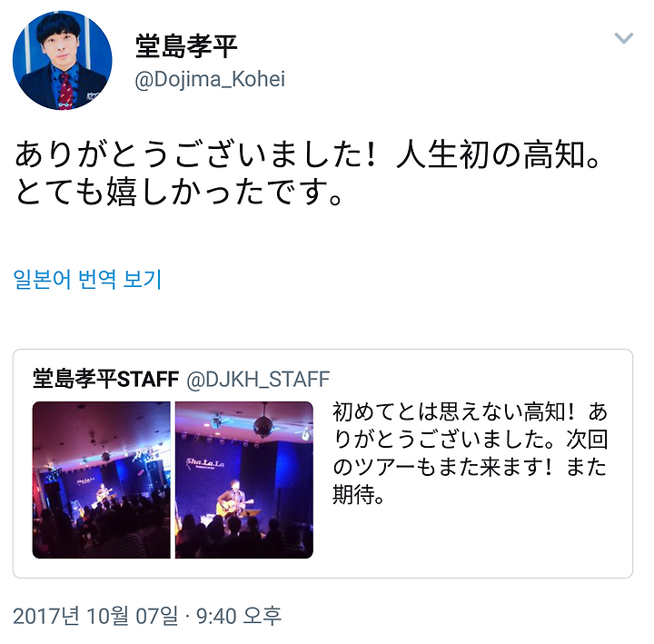The height and width of the screenshot is (644, 654).
Task: Open the left concert photo thumbnail
Action: coord(102,480)
